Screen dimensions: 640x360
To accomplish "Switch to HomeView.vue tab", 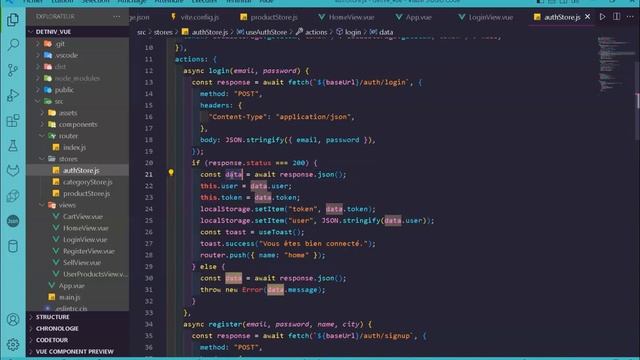I will tap(346, 17).
